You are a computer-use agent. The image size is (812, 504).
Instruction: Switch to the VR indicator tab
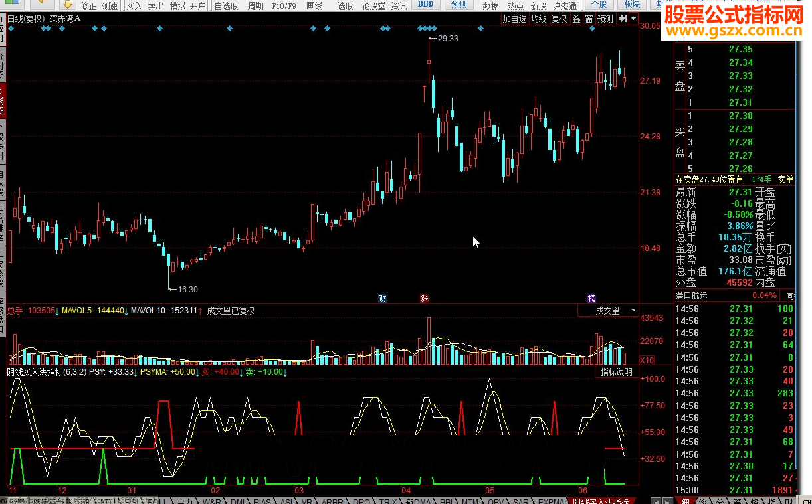coord(306,501)
